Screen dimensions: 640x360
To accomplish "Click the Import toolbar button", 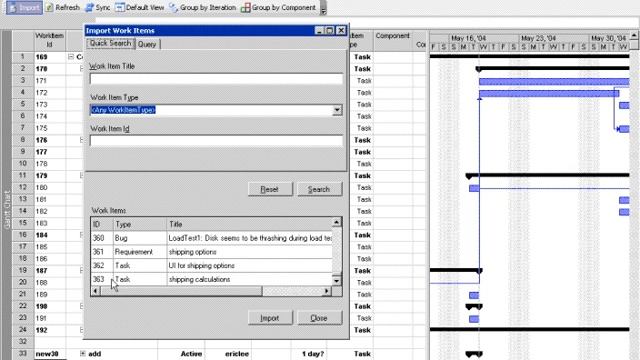I will [x=24, y=8].
